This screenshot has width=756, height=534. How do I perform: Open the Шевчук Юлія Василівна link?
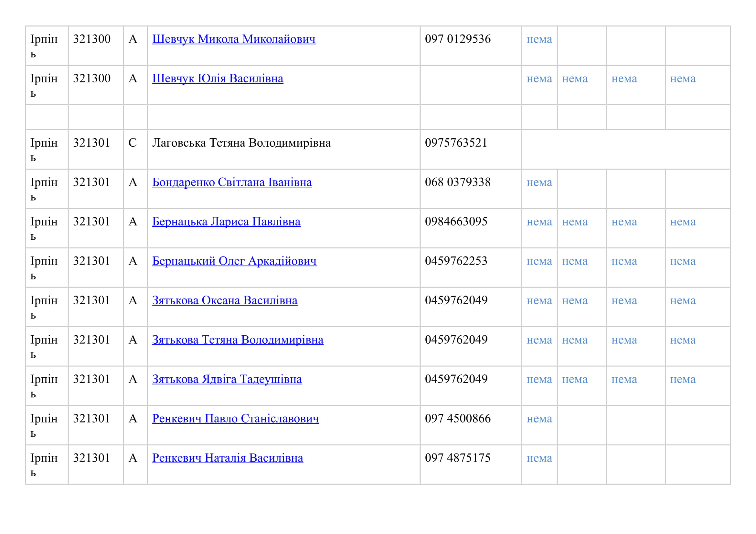click(x=217, y=79)
